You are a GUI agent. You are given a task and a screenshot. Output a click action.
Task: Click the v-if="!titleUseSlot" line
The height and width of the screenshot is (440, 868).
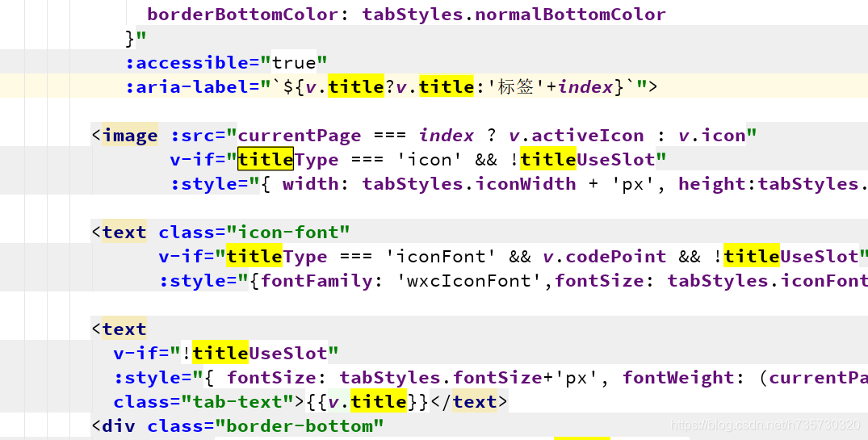click(x=226, y=353)
